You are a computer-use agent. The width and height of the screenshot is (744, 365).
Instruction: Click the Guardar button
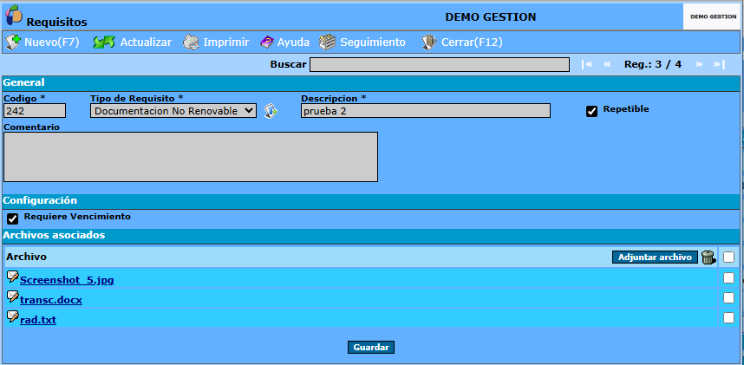coord(371,347)
